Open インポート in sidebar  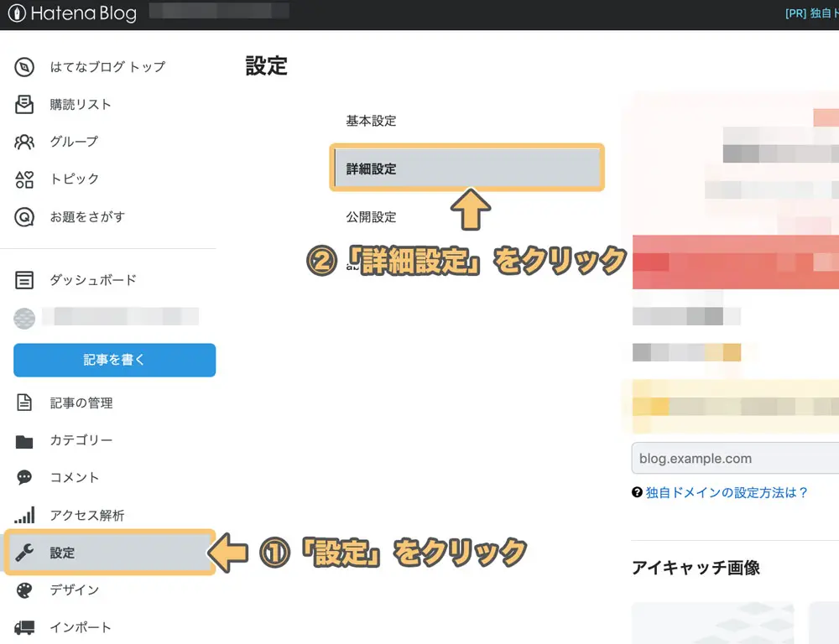[x=81, y=627]
